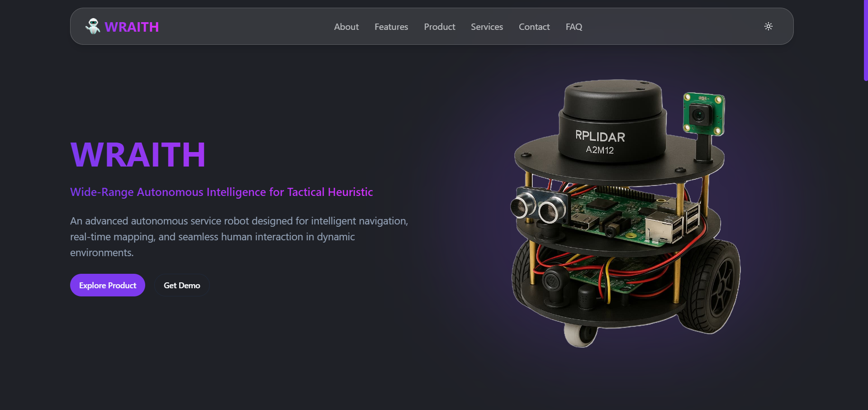Navigate to Services
This screenshot has height=410, width=868.
487,27
